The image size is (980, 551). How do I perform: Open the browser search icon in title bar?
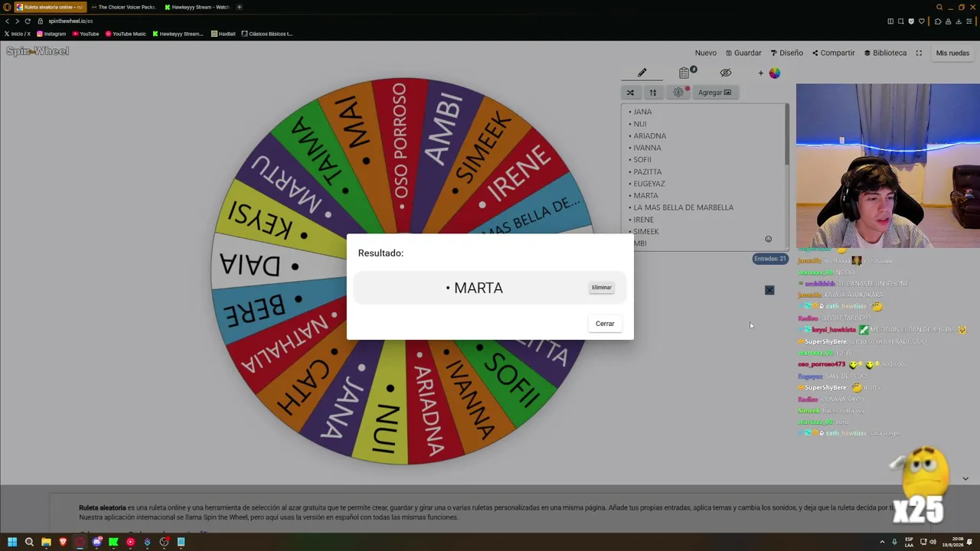939,7
